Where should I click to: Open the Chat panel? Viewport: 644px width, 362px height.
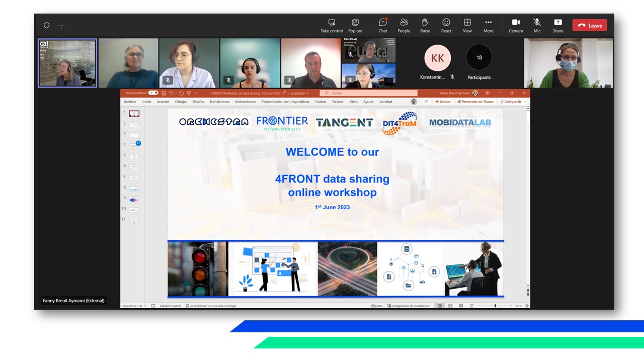383,25
